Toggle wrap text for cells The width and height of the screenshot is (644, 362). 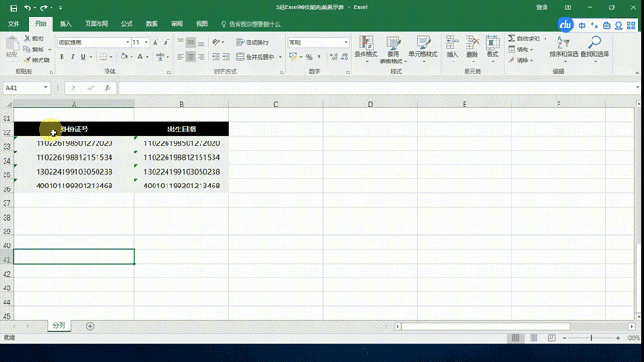click(x=252, y=42)
